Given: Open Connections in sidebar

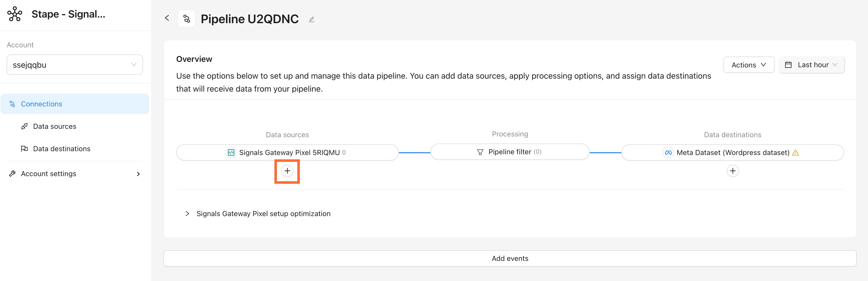Looking at the screenshot, I should click(75, 104).
